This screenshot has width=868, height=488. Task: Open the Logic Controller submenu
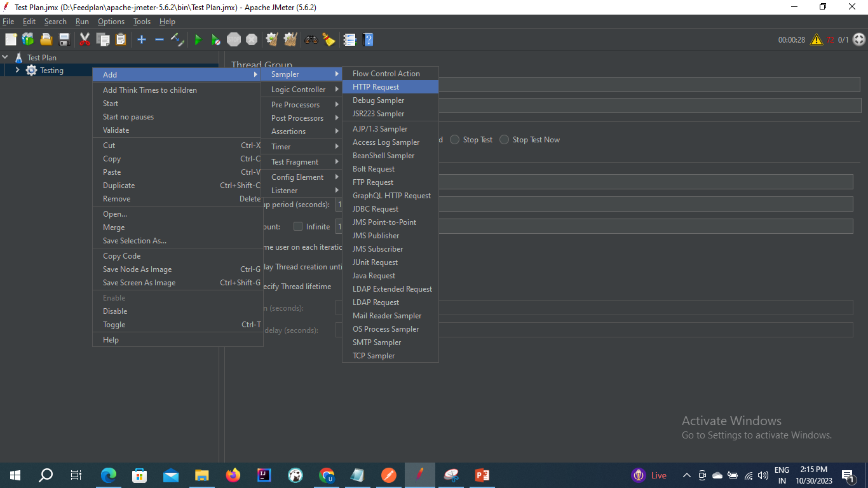[x=301, y=90]
